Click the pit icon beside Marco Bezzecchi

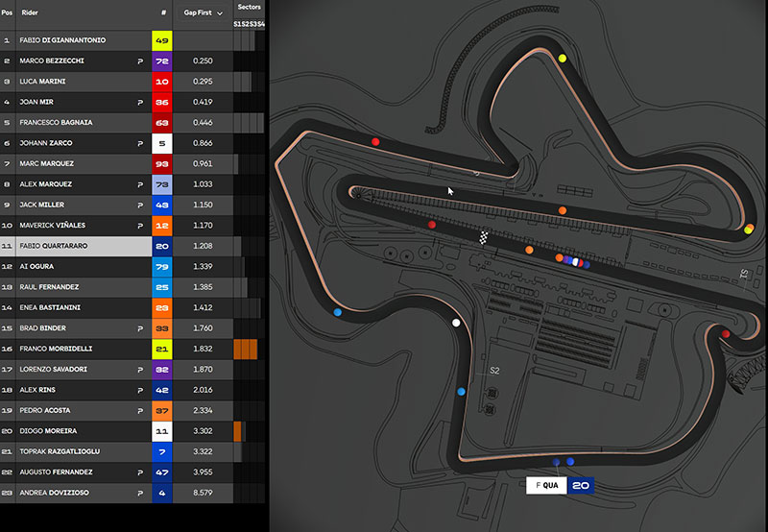click(x=140, y=61)
